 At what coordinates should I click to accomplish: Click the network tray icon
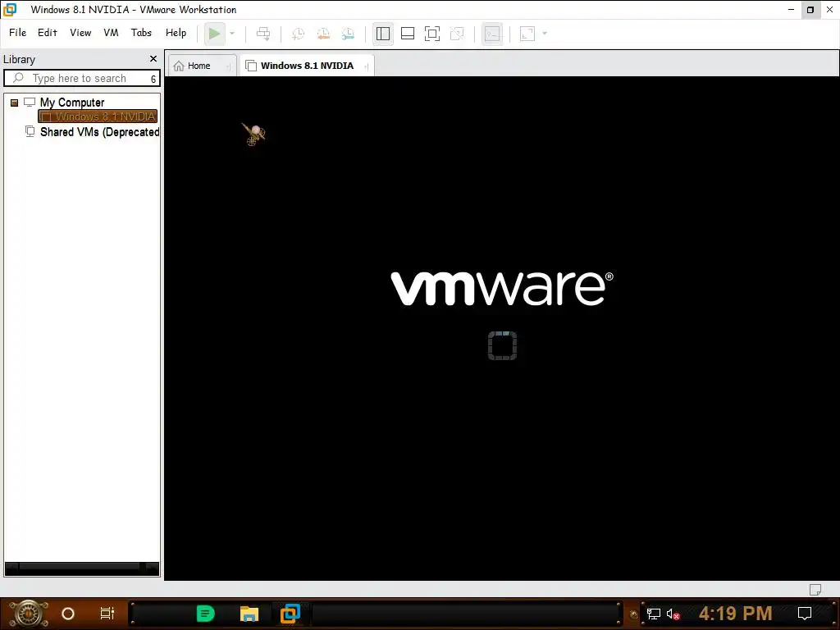654,614
